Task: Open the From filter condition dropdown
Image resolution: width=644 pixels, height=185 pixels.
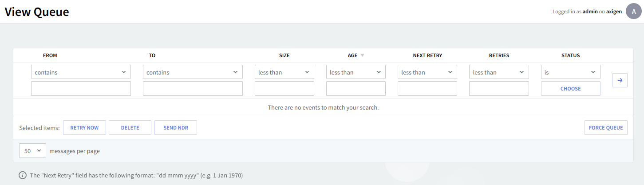Action: 81,72
